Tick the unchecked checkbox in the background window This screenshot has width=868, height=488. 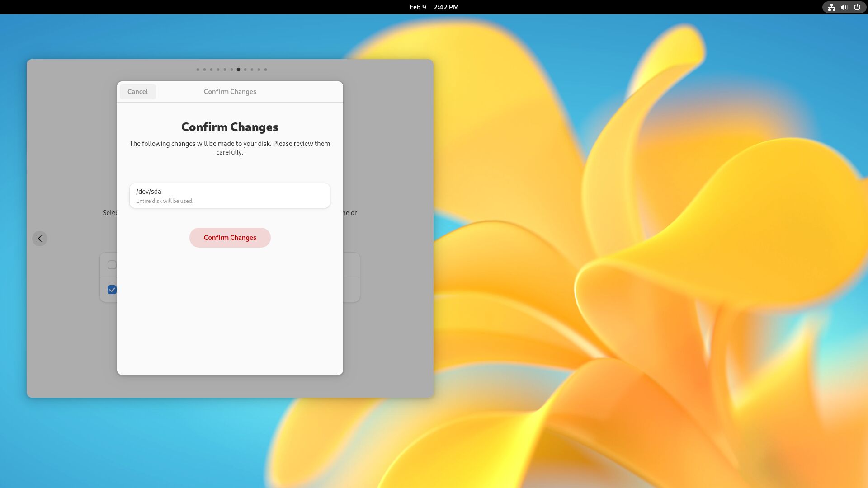[x=112, y=265]
